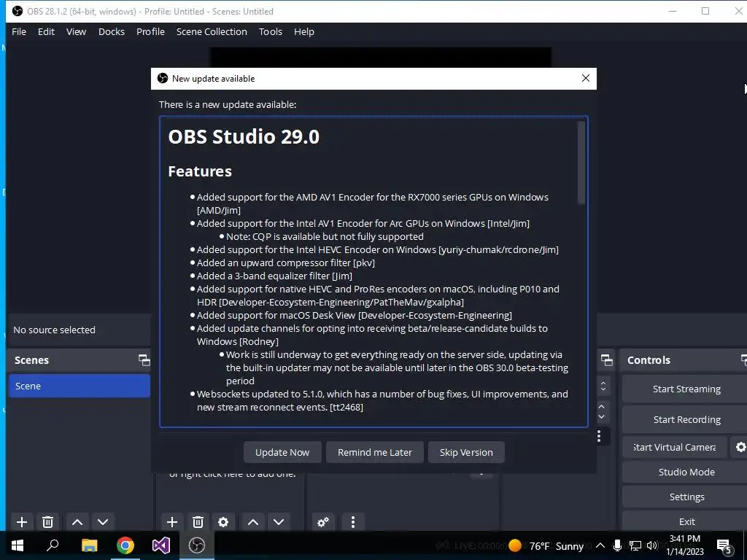Add a new source with the sources plus icon
747x560 pixels.
pos(172,522)
